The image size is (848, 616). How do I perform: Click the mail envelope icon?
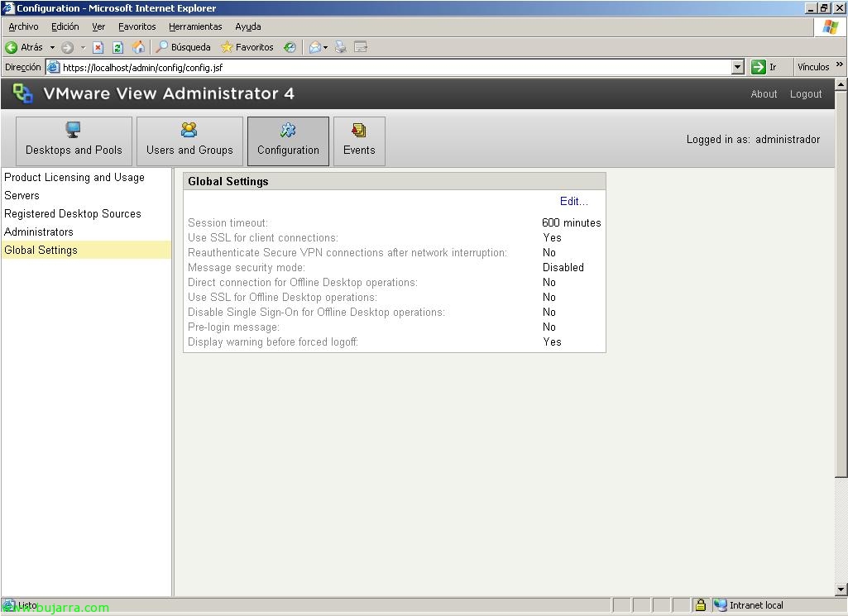pyautogui.click(x=314, y=48)
